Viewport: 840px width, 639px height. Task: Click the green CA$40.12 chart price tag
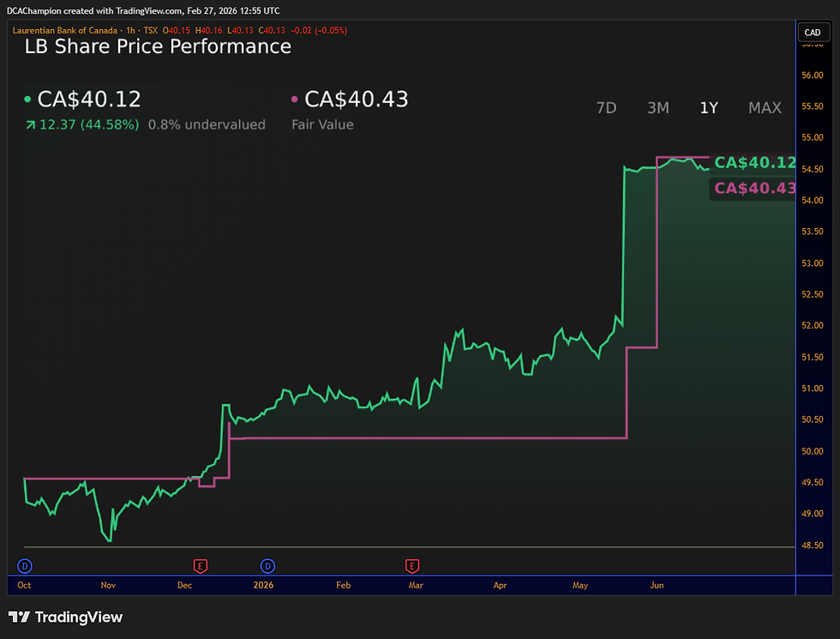754,162
